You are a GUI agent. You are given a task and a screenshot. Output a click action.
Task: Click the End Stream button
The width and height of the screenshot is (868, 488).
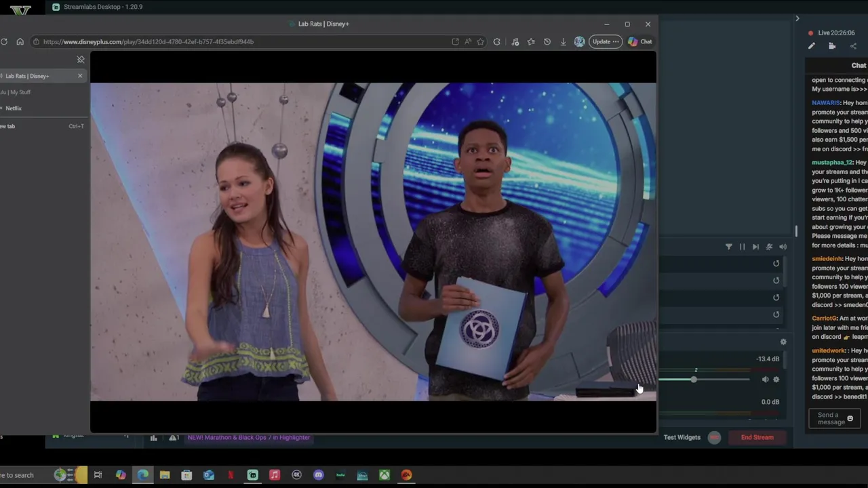pos(757,438)
